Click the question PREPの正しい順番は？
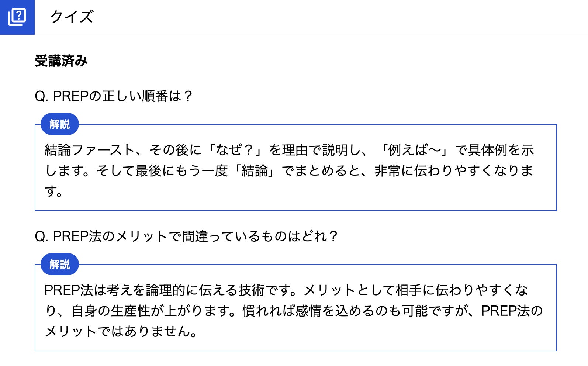The image size is (588, 366). tap(114, 96)
